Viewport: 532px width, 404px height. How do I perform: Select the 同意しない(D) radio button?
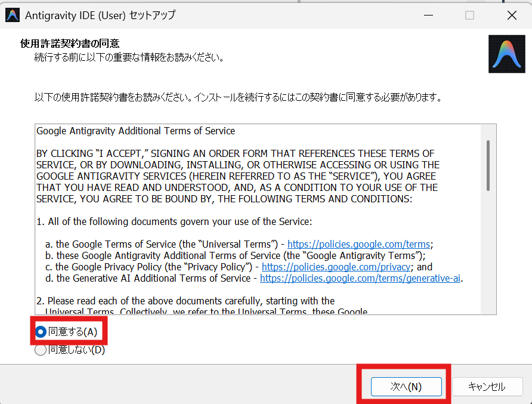[41, 350]
